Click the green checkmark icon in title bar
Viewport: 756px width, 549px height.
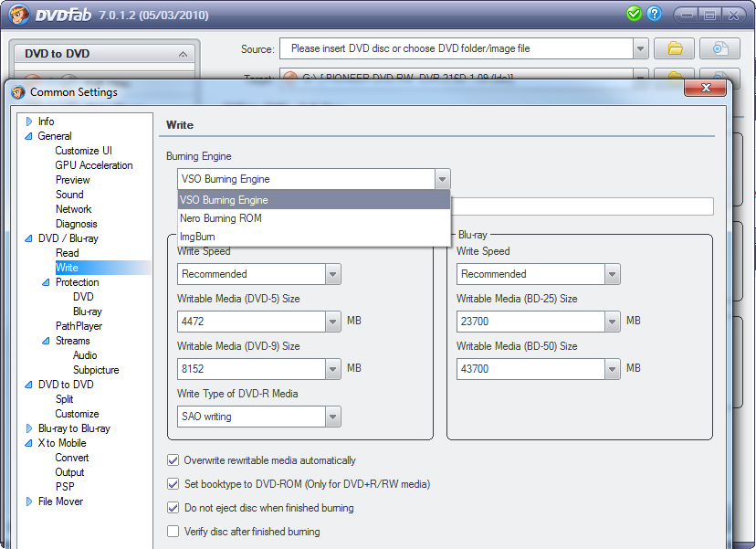[635, 14]
